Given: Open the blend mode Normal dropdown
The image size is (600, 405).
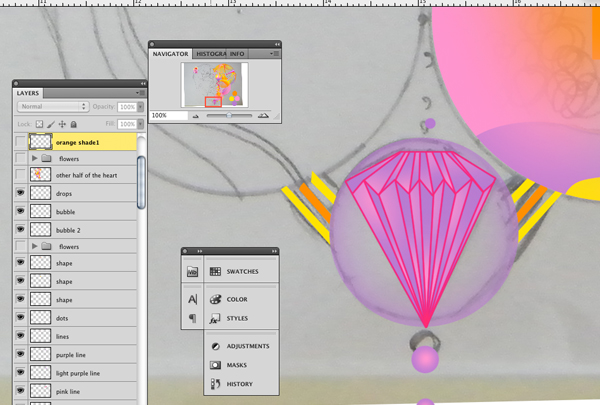Looking at the screenshot, I should tap(53, 106).
